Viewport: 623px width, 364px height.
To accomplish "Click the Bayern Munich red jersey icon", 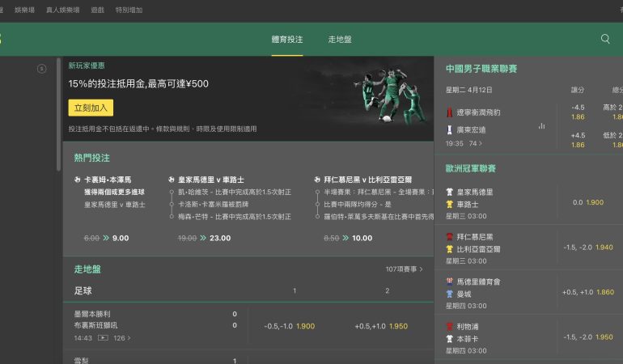I will tap(450, 237).
